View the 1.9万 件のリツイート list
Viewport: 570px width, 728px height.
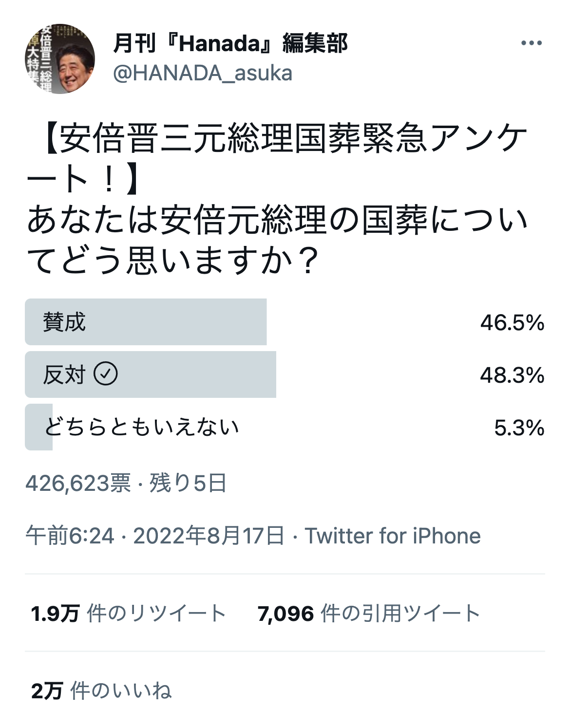click(128, 613)
